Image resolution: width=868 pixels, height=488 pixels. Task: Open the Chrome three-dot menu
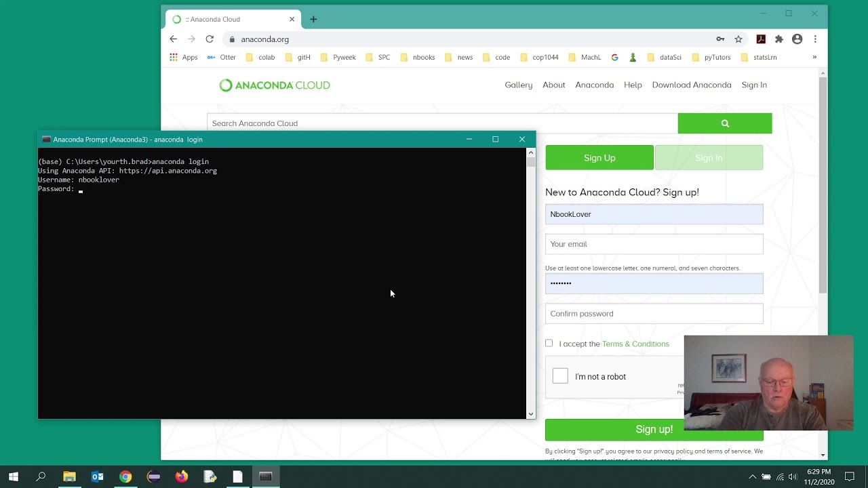(815, 39)
